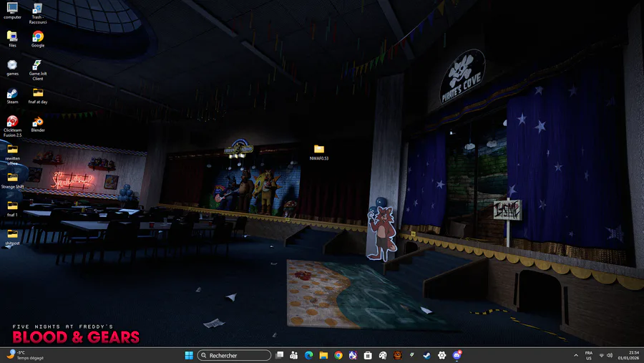Open Task View in the taskbar
This screenshot has height=363, width=644.
pos(279,355)
